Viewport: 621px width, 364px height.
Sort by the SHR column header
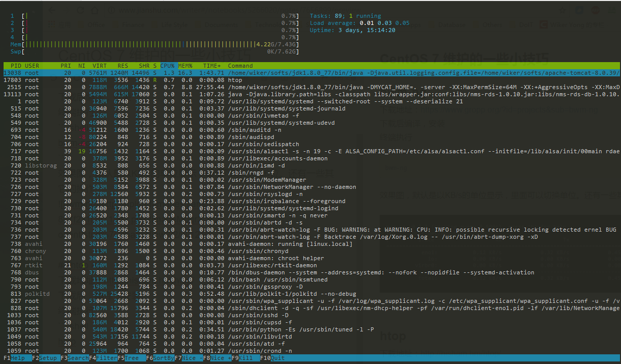click(x=144, y=66)
